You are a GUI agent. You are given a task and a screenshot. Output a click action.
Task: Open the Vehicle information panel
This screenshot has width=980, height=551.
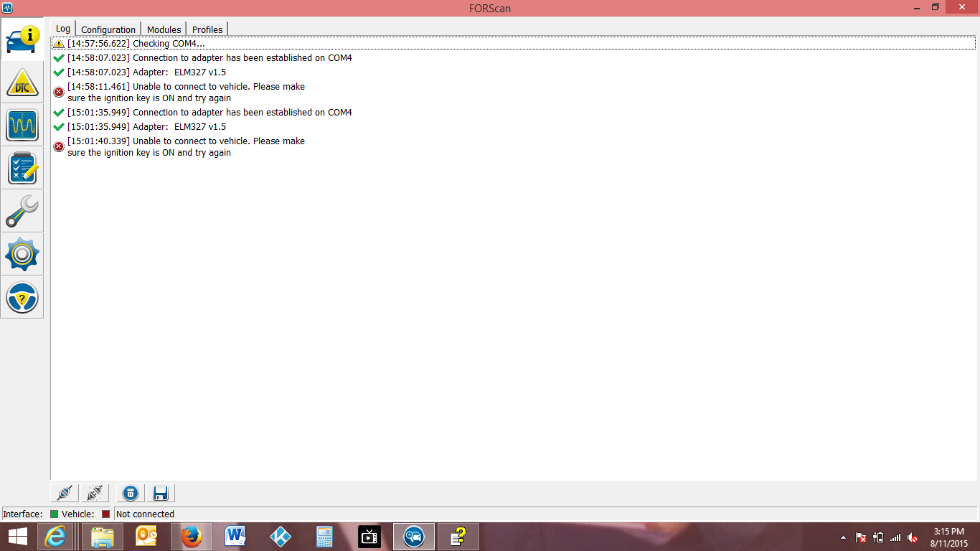(22, 39)
